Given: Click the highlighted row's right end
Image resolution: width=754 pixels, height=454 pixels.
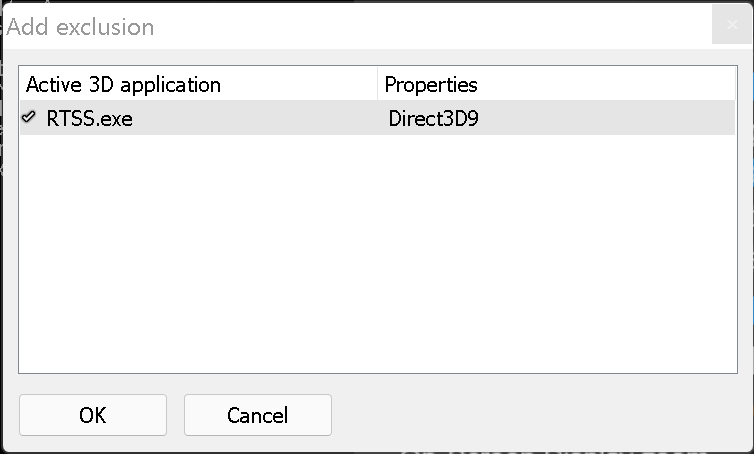Looking at the screenshot, I should [700, 119].
